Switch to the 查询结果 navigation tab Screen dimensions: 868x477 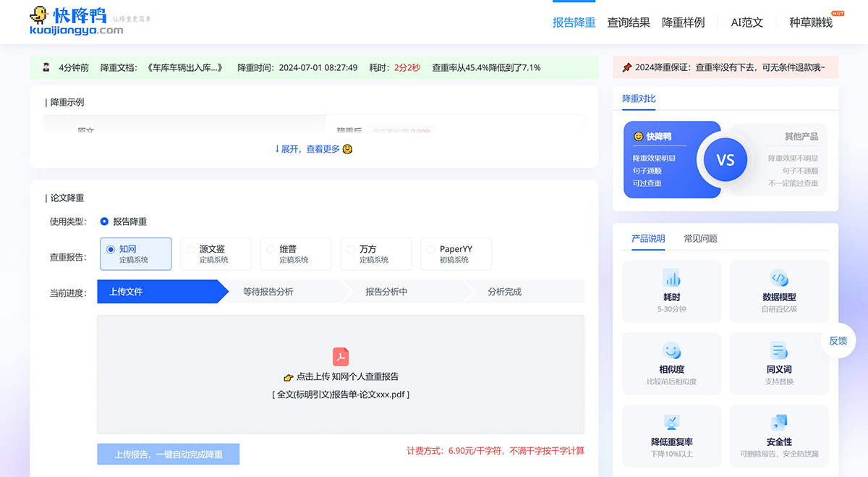tap(627, 22)
